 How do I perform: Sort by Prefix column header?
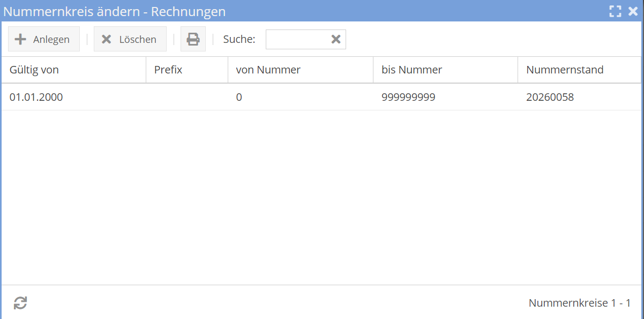click(187, 70)
